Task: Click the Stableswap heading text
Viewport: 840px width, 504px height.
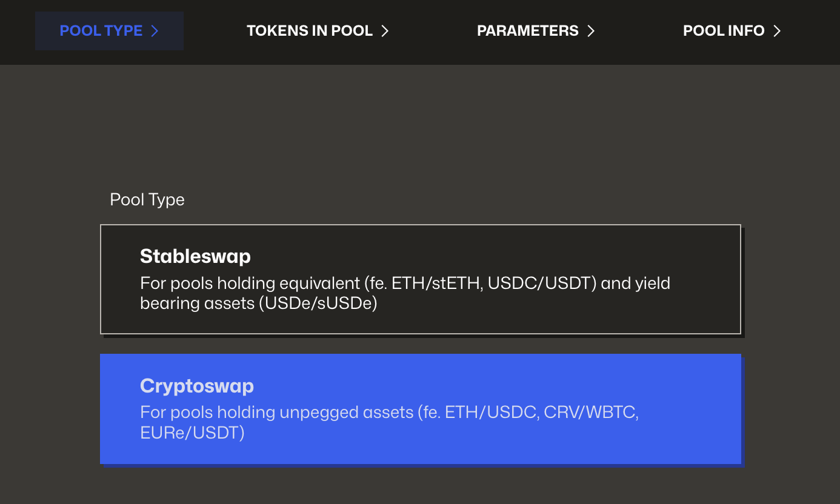Action: (x=195, y=256)
